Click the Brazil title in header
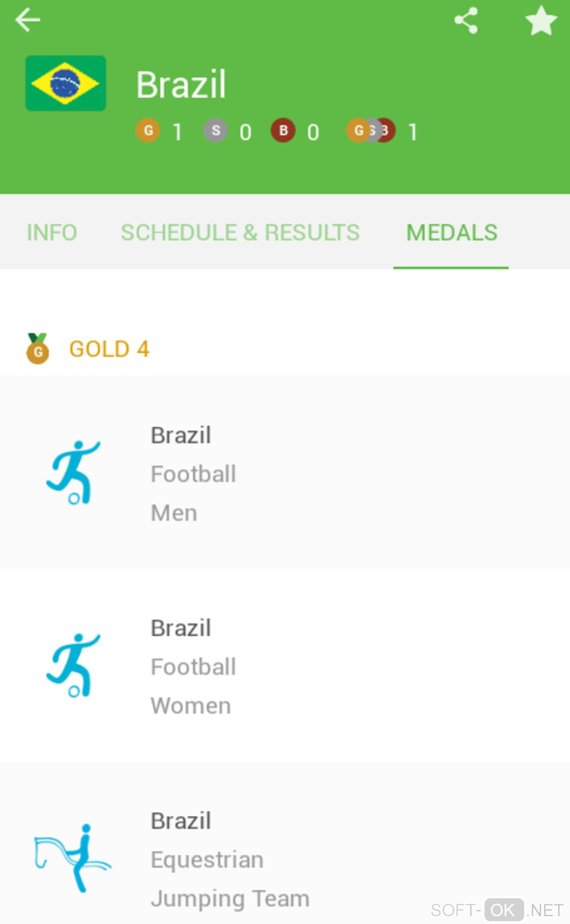Viewport: 570px width, 924px height. [x=181, y=85]
